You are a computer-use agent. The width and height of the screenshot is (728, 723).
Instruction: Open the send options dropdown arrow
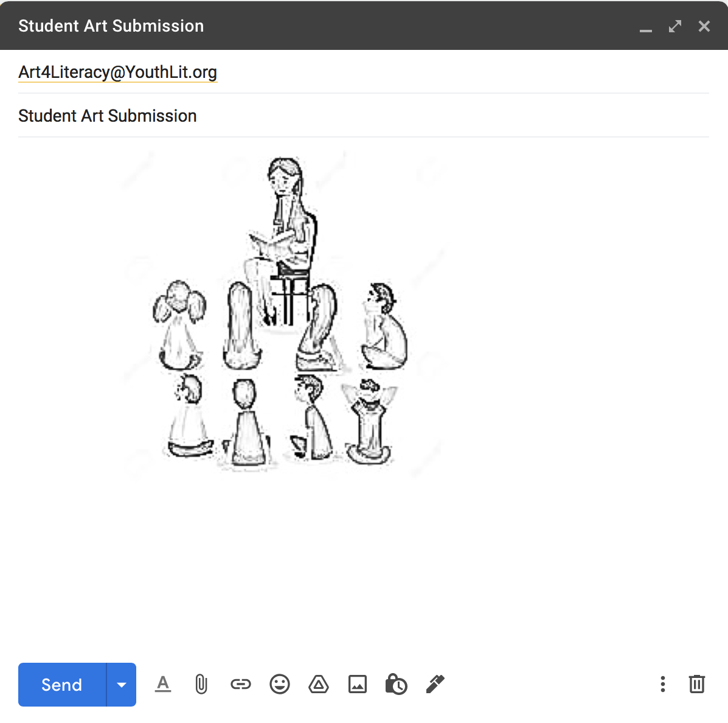tap(122, 685)
